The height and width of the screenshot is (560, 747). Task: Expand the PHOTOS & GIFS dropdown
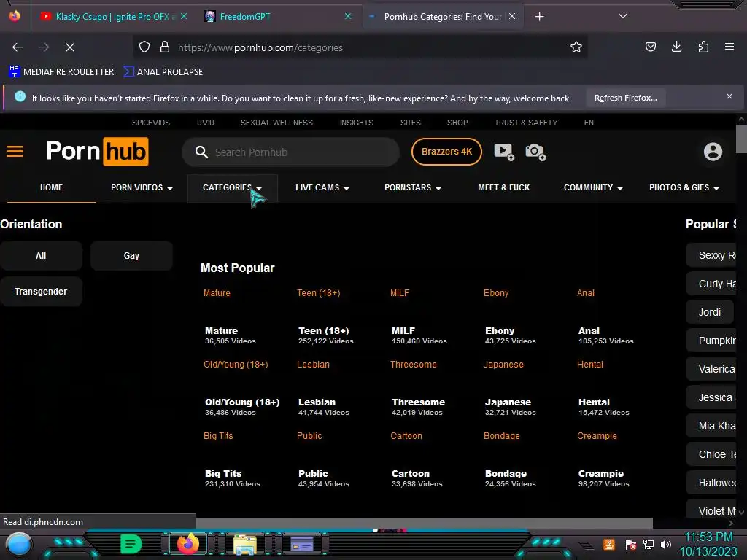tap(684, 187)
